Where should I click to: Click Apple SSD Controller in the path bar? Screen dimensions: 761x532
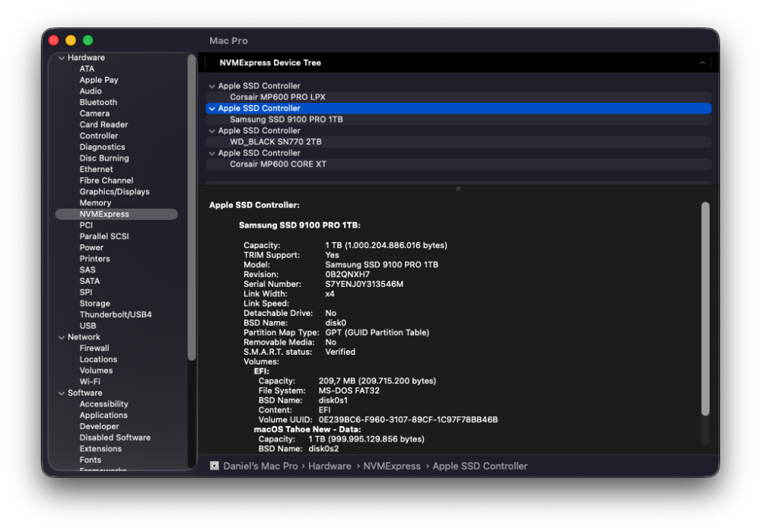[x=480, y=466]
